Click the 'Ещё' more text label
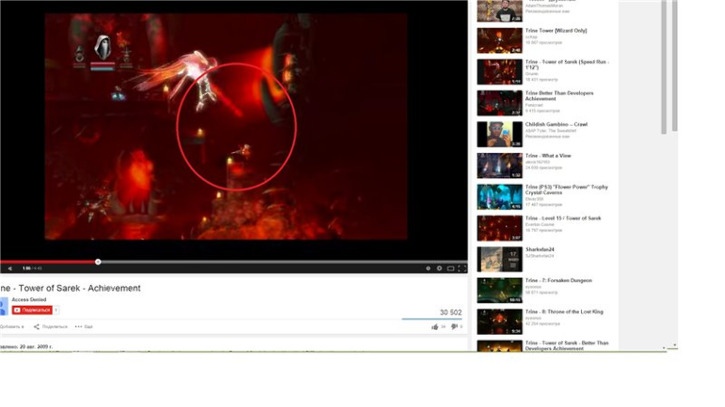725x407 pixels. coord(88,327)
